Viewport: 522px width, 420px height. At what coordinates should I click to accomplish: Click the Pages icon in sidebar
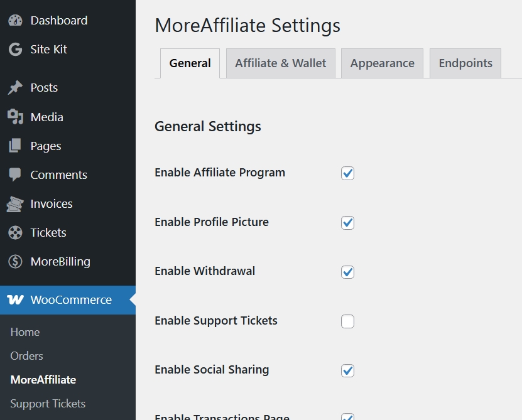point(15,146)
